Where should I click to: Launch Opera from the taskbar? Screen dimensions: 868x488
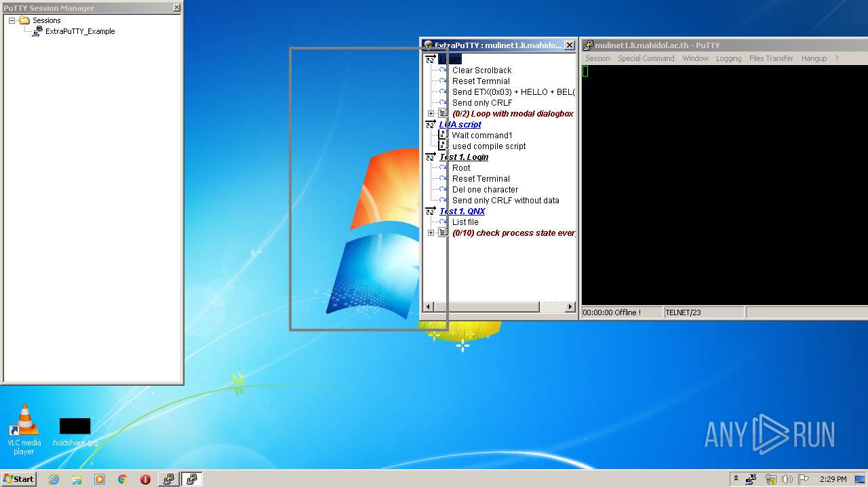point(145,479)
